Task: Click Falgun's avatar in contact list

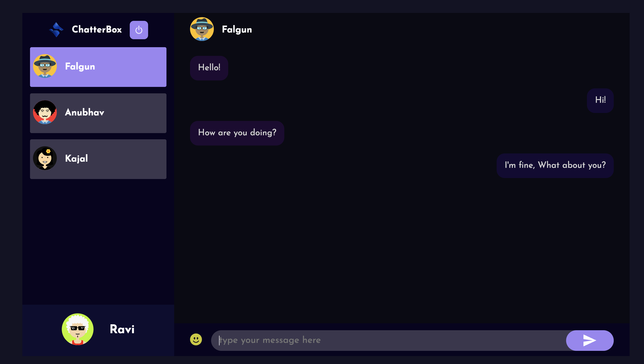Action: 45,66
